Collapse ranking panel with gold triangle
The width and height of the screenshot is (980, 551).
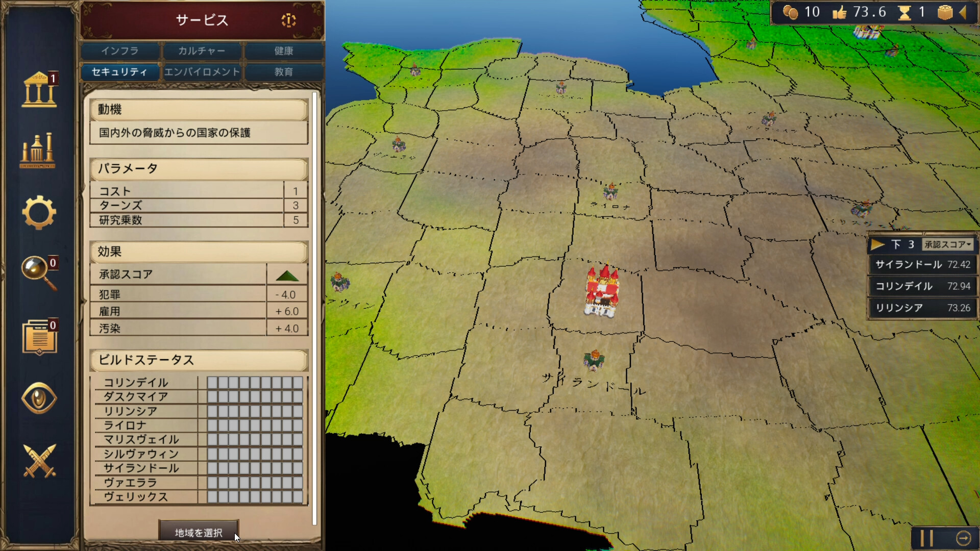pos(877,244)
